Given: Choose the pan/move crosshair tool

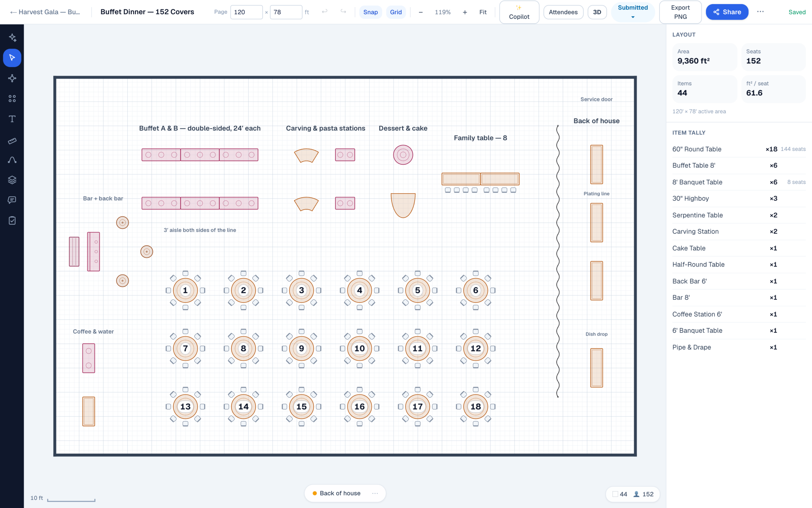Looking at the screenshot, I should click(x=12, y=78).
